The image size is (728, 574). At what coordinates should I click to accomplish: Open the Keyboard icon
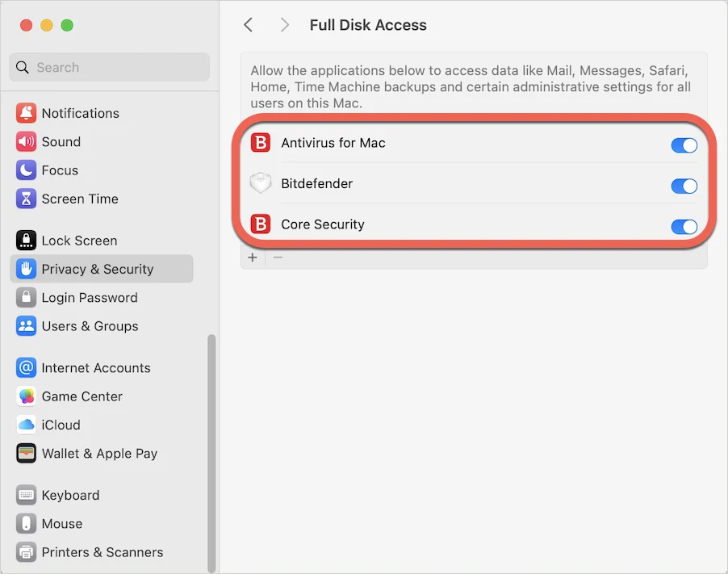(26, 495)
